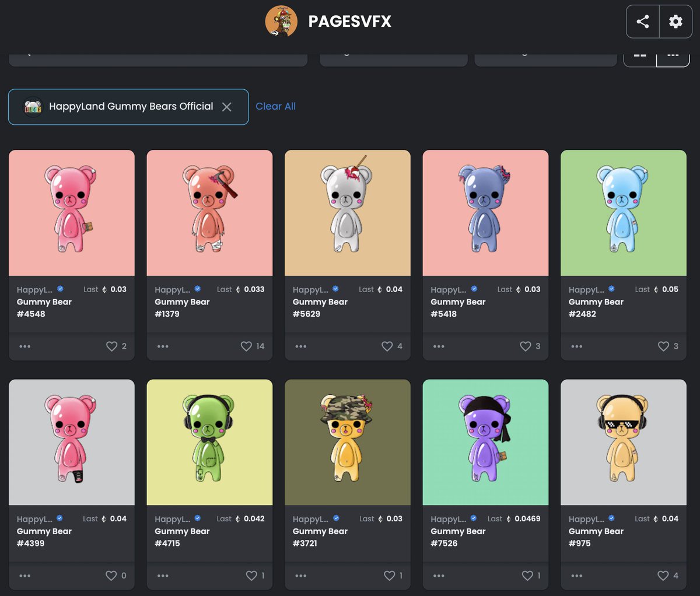Click the Last price 0.042 value
This screenshot has width=700, height=596.
pyautogui.click(x=254, y=518)
